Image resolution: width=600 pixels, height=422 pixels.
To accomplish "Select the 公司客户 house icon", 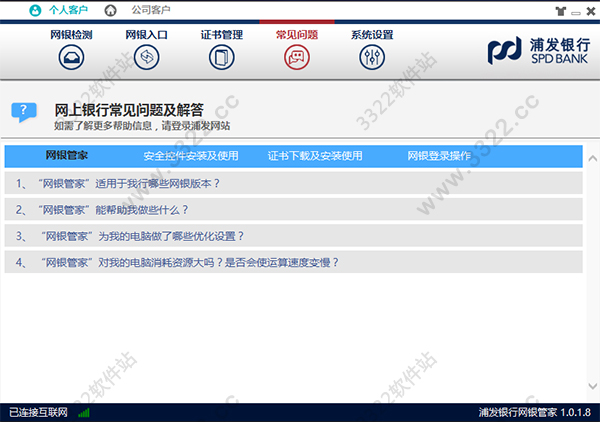I will point(111,10).
